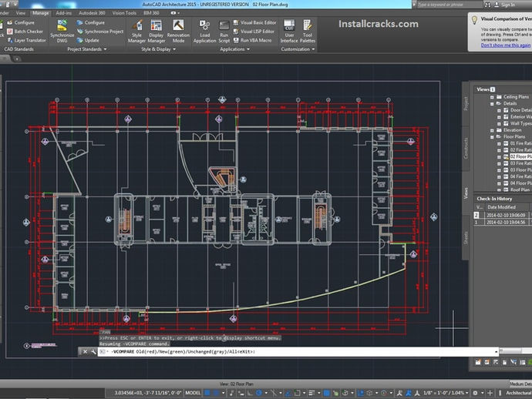The height and width of the screenshot is (399, 532).
Task: Click Update in Project Standards panel
Action: pyautogui.click(x=88, y=40)
